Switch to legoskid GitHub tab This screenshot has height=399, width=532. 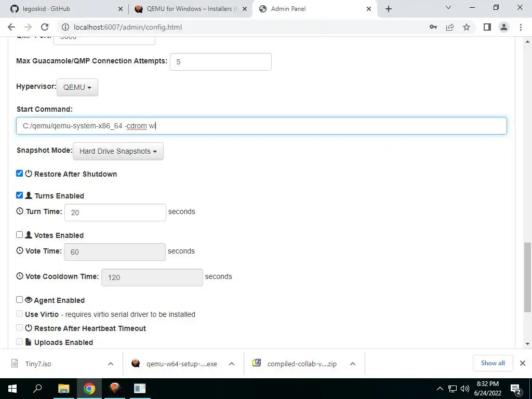64,9
